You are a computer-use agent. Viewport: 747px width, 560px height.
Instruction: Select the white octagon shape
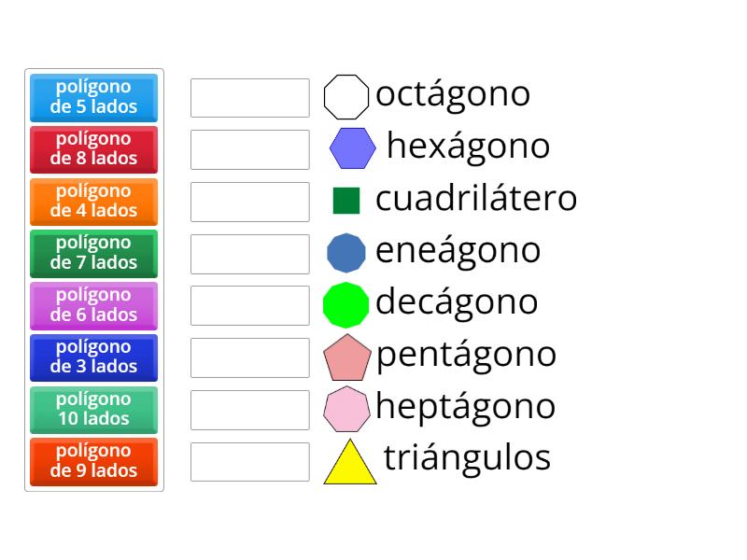(x=348, y=94)
